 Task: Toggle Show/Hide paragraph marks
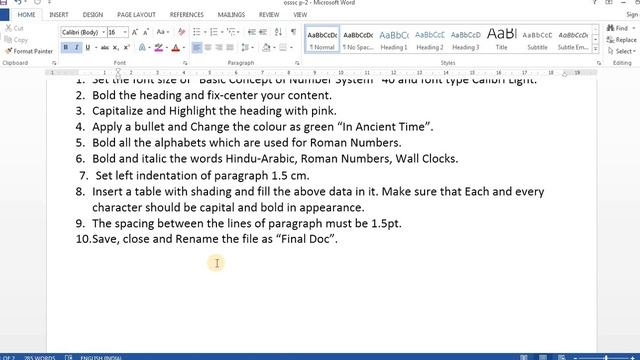coord(293,32)
